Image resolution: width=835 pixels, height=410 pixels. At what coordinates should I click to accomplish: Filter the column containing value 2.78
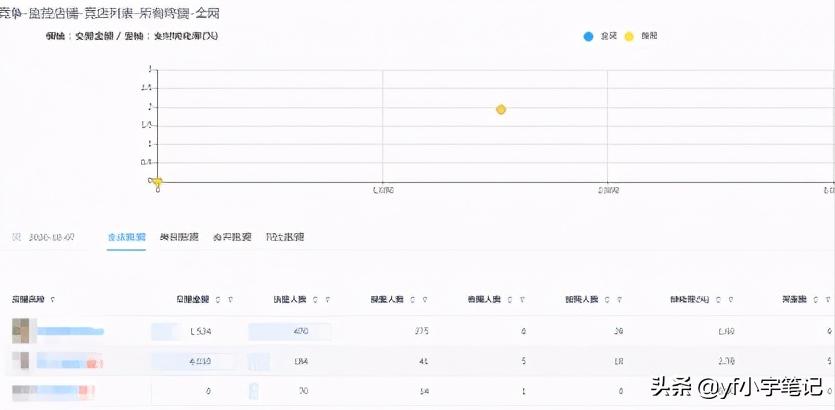(731, 300)
